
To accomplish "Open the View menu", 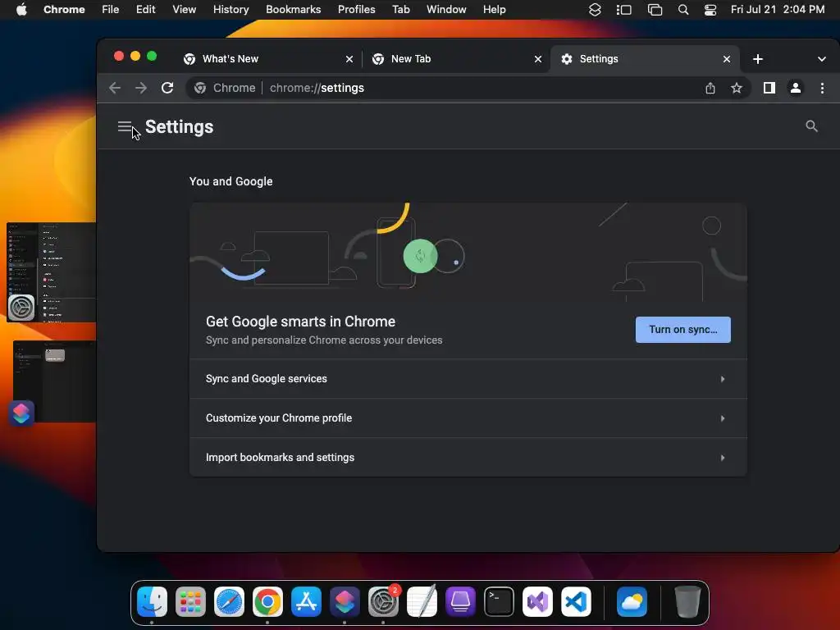I will [184, 10].
